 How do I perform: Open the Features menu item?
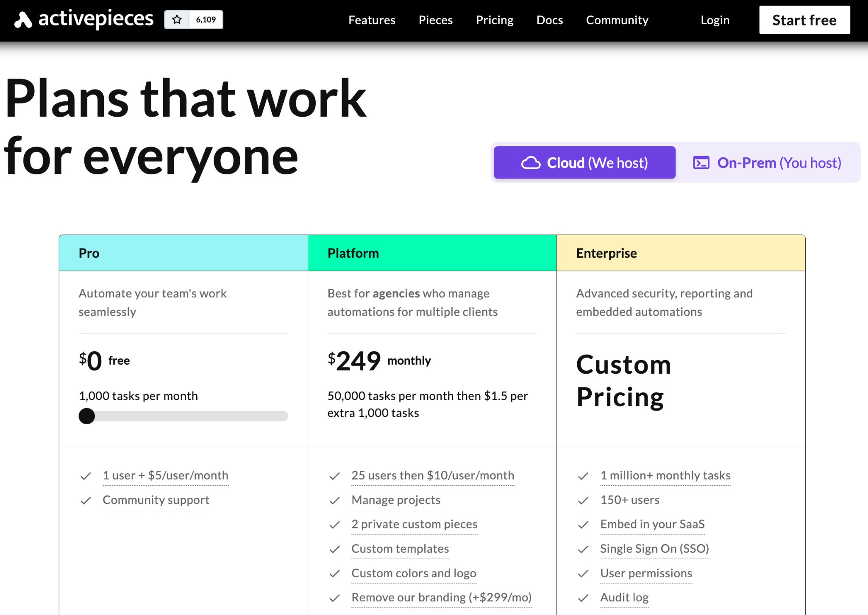coord(372,20)
